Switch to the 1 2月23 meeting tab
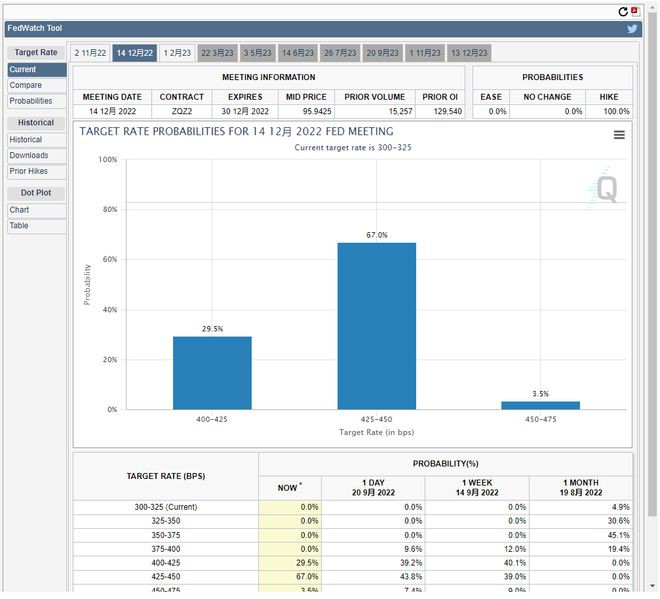Screen dimensions: 660x599 click(x=178, y=53)
